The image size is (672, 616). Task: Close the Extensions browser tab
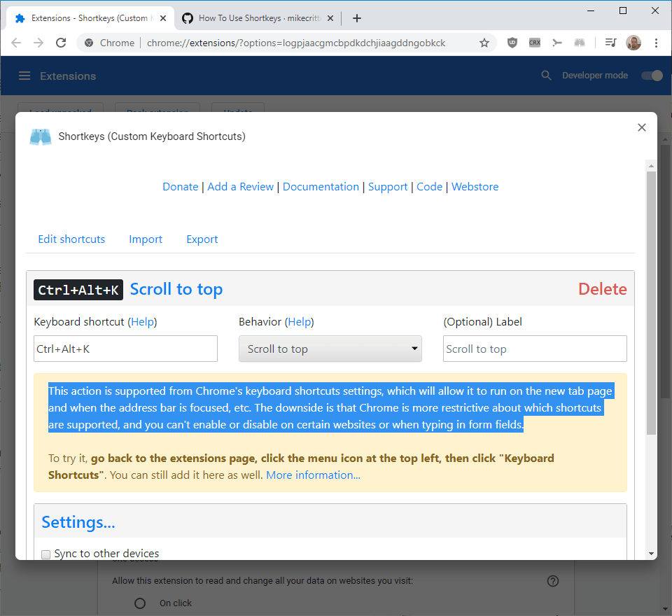click(163, 18)
